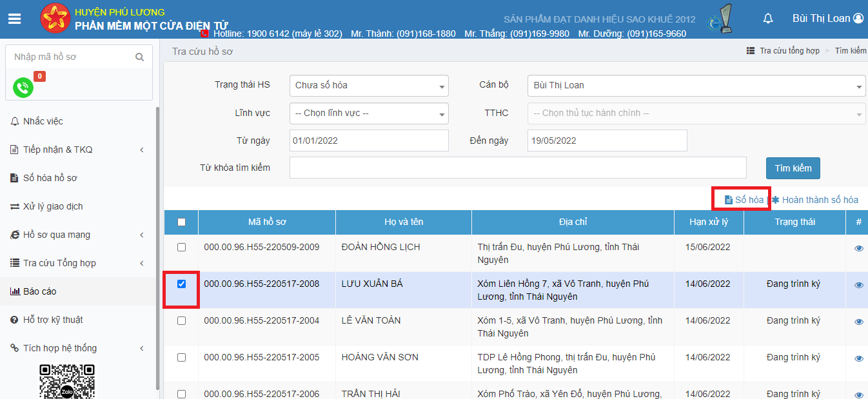This screenshot has height=399, width=868.
Task: Click the name LƯU XUÂN BÁ
Action: 372,284
